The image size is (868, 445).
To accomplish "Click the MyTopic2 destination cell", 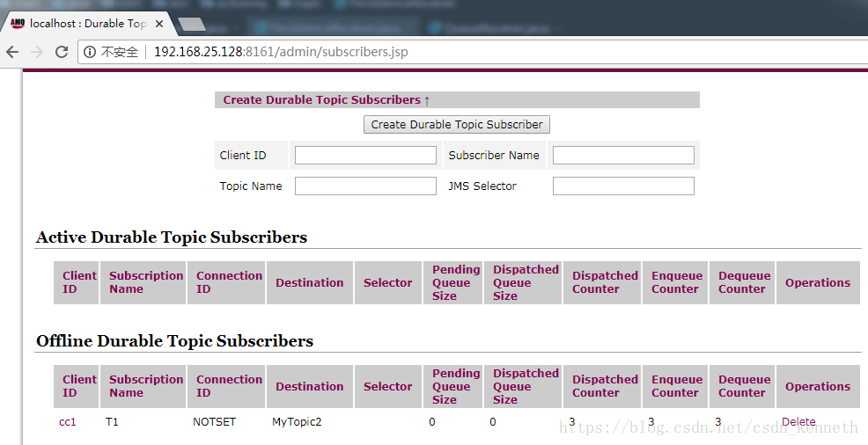I will pos(297,422).
